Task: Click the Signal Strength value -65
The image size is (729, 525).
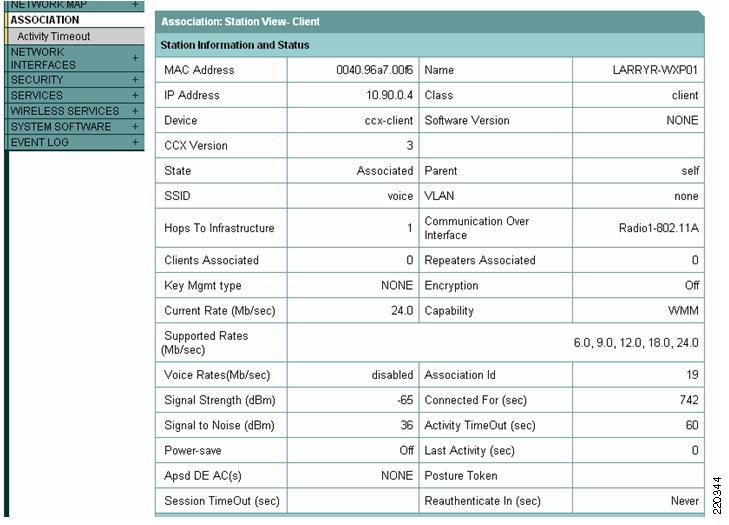Action: pyautogui.click(x=405, y=400)
